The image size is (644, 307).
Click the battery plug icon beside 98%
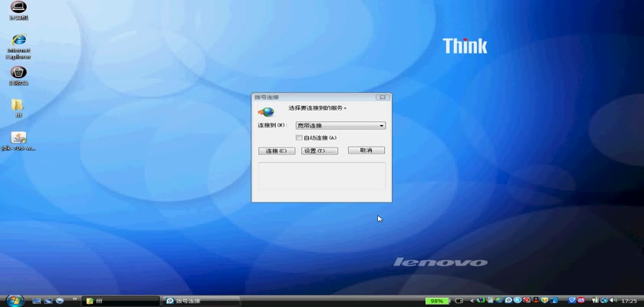click(458, 301)
